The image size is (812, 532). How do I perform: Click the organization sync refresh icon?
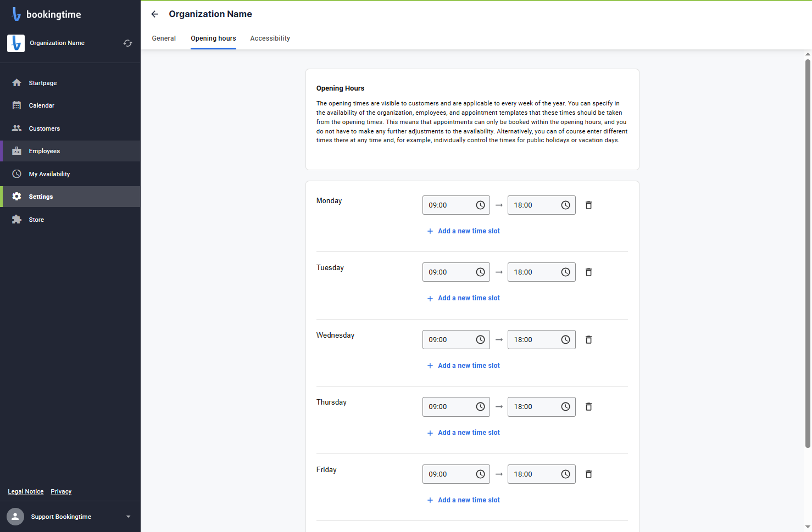(x=128, y=43)
